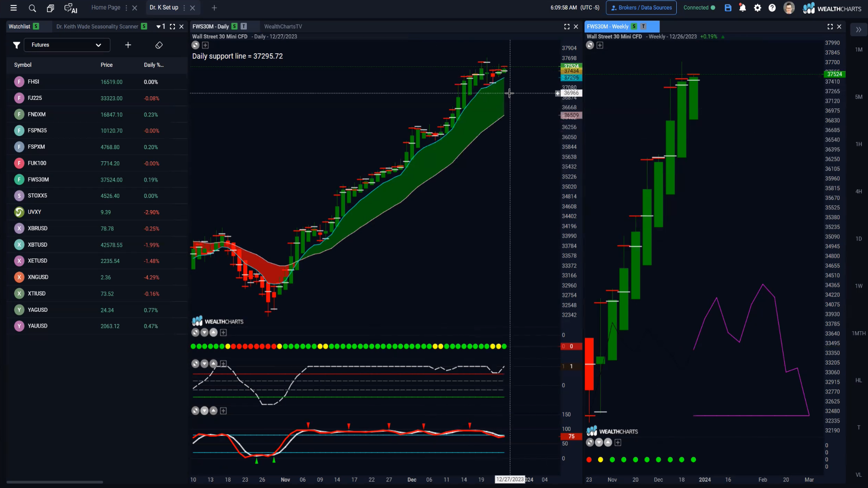
Task: Click the watchlist filter funnel icon
Action: point(16,45)
